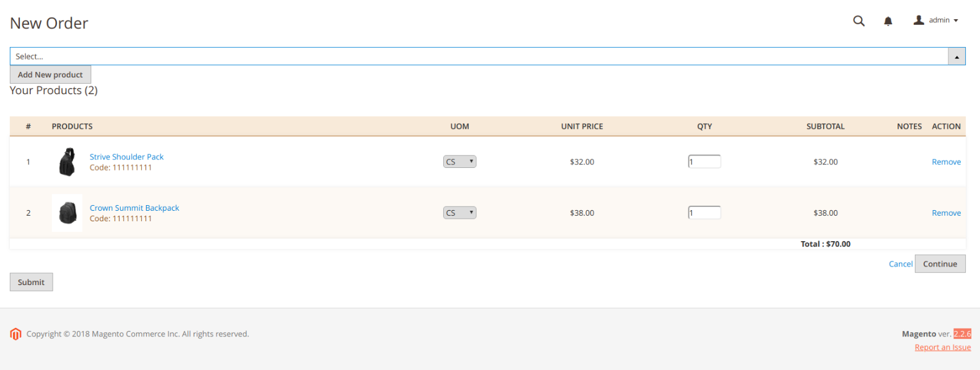The height and width of the screenshot is (370, 980).
Task: Open UOM dropdown for Crown Summit Backpack
Action: [459, 213]
